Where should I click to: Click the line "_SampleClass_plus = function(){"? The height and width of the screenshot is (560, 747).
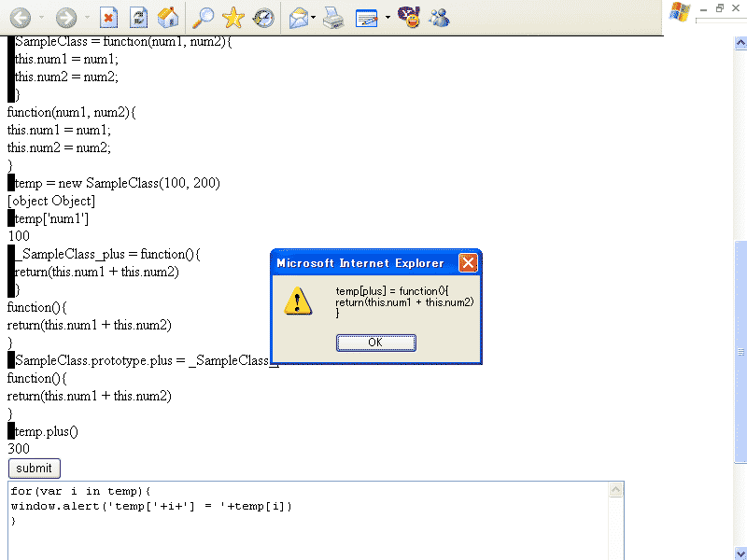pyautogui.click(x=107, y=254)
